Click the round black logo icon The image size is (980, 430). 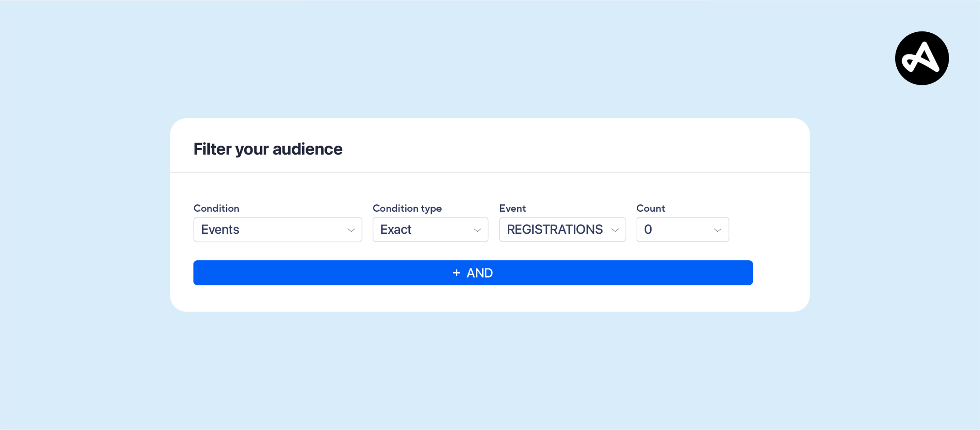[921, 58]
